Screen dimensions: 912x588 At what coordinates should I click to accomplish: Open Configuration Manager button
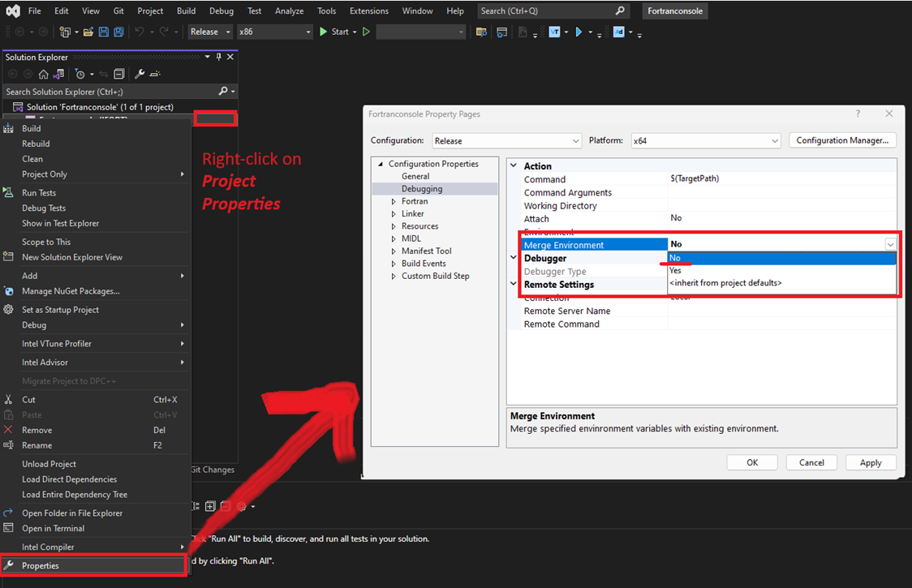click(x=842, y=140)
